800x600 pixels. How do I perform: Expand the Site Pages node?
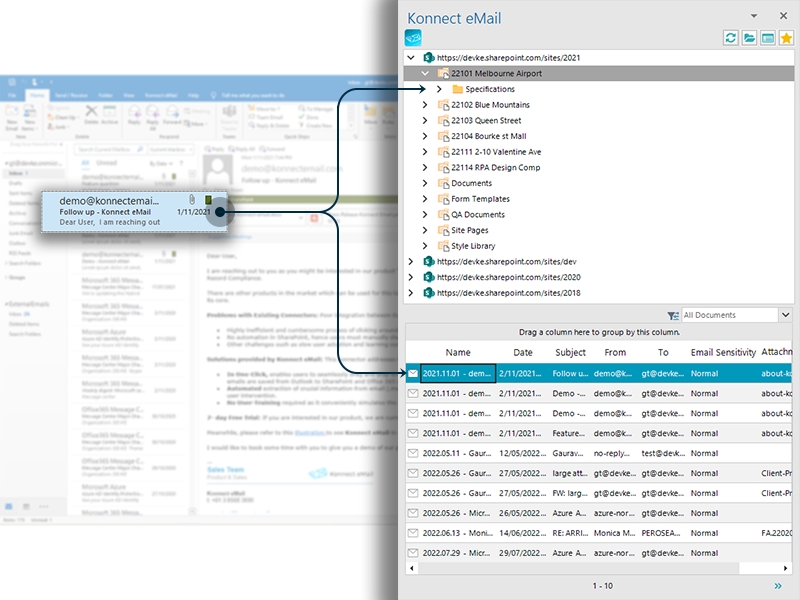tap(425, 230)
